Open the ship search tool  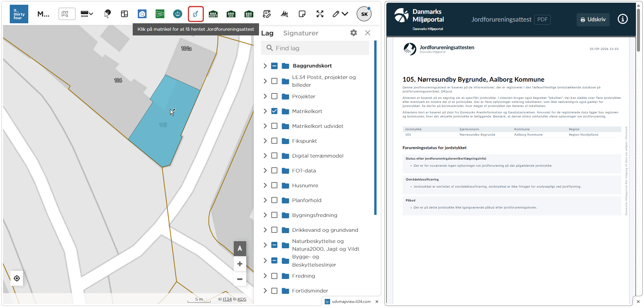285,14
